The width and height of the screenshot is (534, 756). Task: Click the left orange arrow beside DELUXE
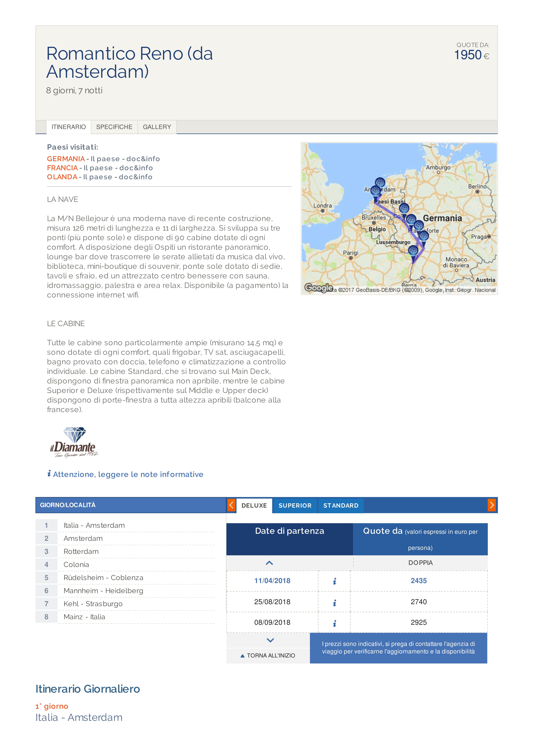(231, 505)
